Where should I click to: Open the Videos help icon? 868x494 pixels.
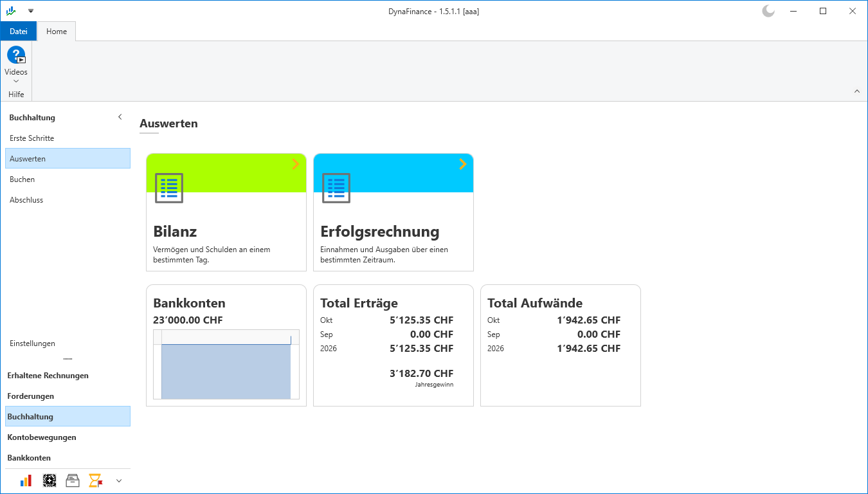coord(16,55)
